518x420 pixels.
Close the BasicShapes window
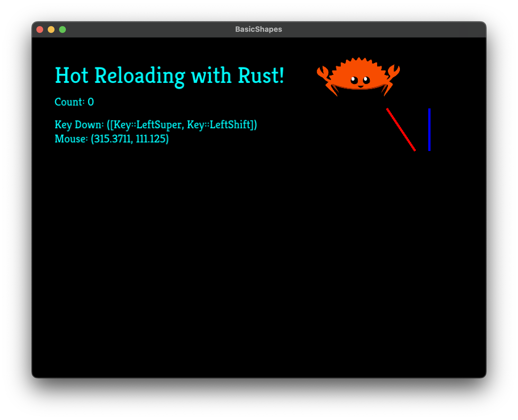click(40, 30)
